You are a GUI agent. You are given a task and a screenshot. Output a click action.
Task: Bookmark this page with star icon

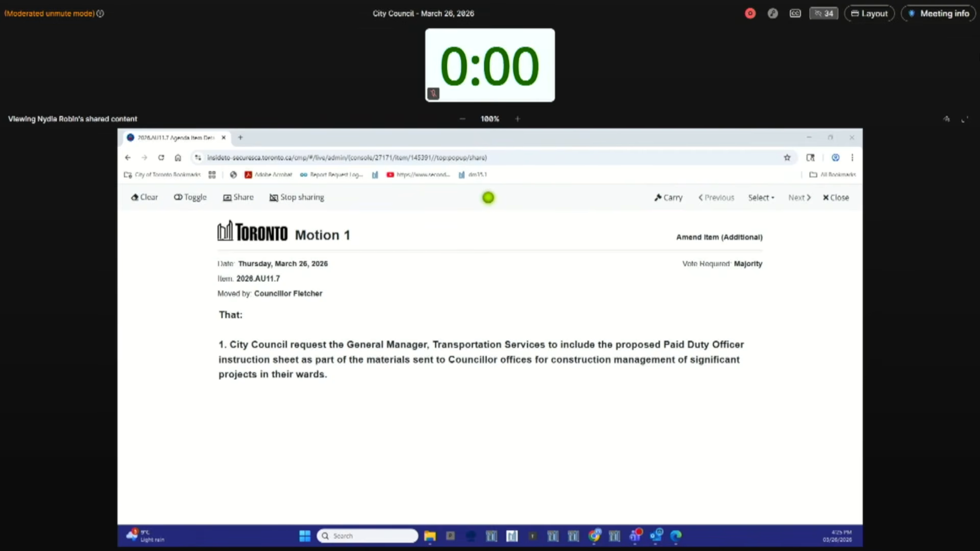(x=787, y=158)
